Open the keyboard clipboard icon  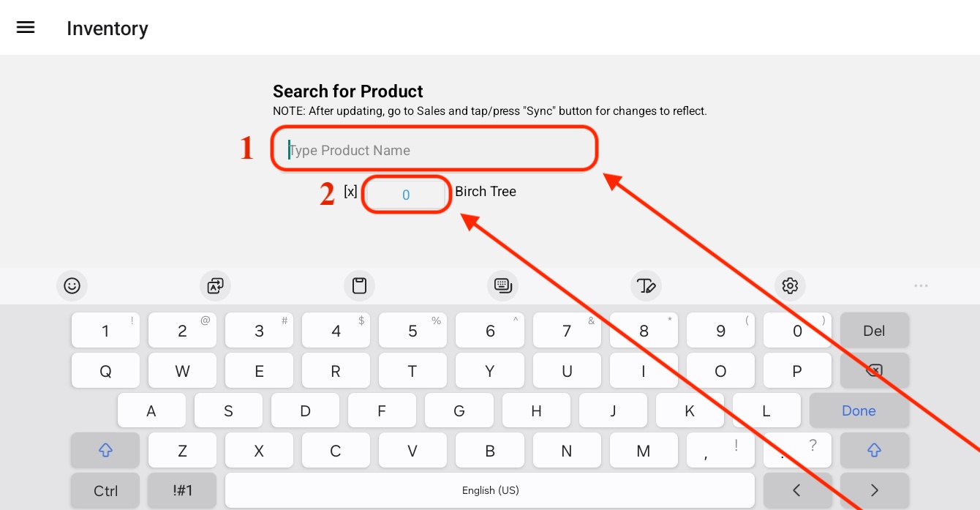click(x=359, y=285)
